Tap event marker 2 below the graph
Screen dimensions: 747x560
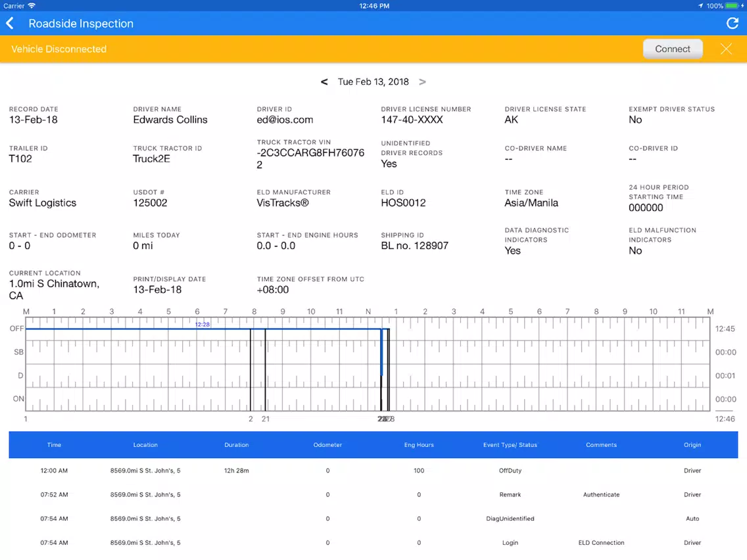(251, 419)
